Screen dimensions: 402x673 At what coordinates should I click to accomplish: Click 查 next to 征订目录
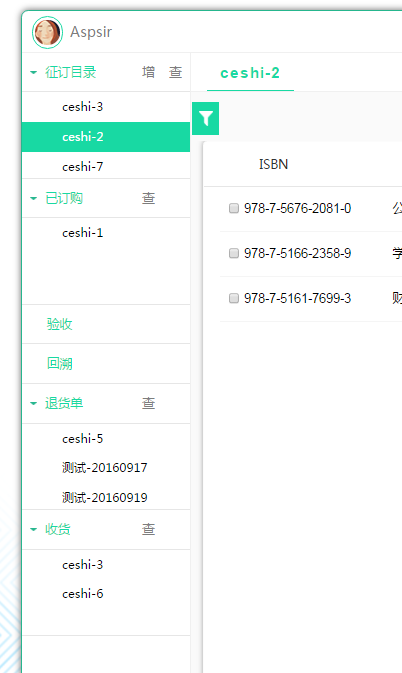175,72
